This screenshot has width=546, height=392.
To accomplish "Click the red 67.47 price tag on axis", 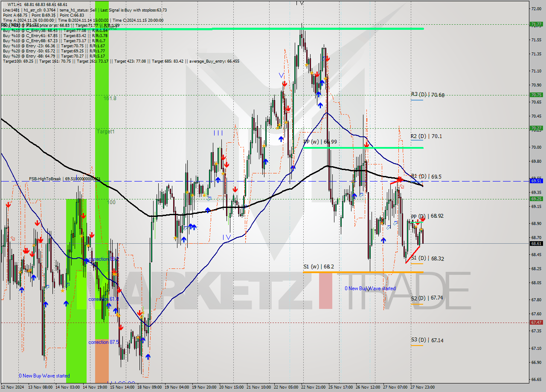I will coord(536,322).
